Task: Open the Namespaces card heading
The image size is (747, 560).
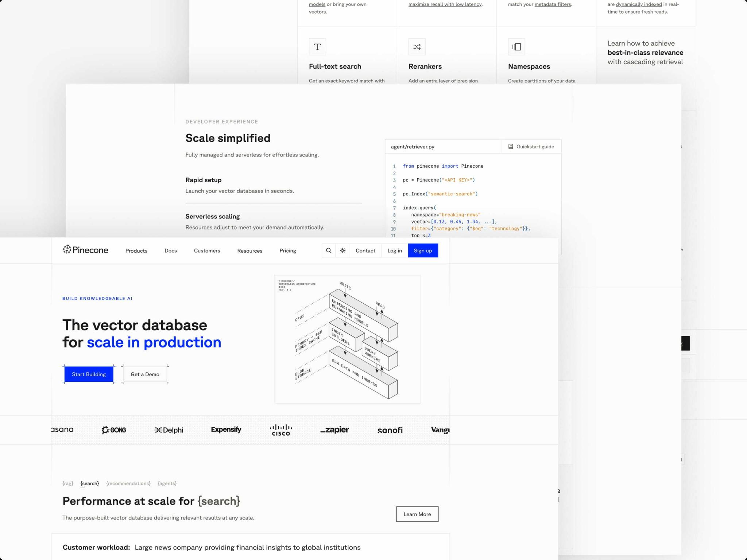Action: (529, 66)
